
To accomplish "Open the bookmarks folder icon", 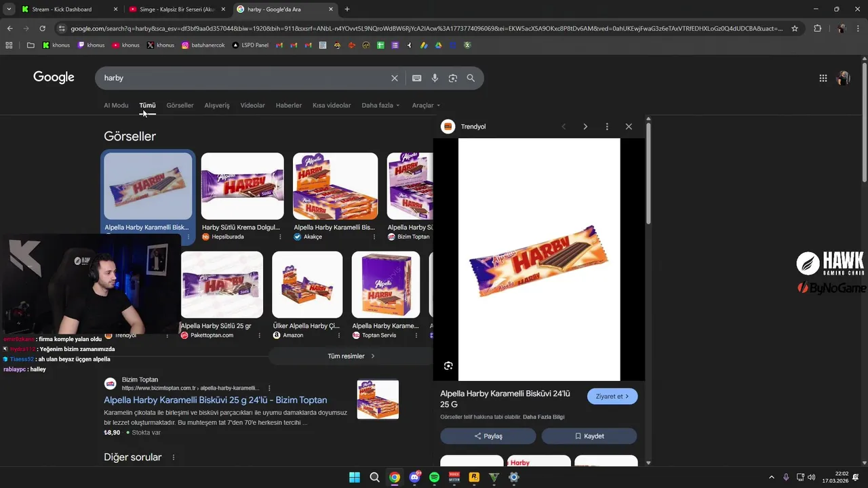I will coord(31,45).
